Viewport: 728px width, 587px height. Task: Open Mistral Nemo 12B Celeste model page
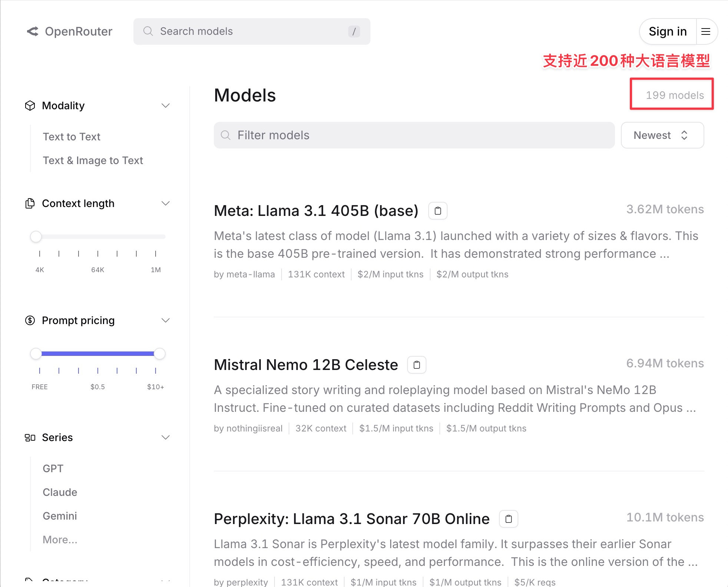pos(306,365)
